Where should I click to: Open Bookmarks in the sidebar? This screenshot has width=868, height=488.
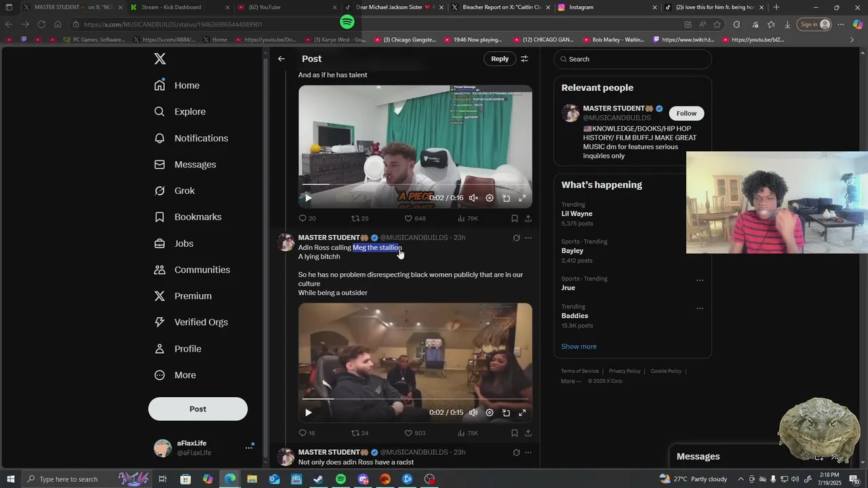point(188,217)
